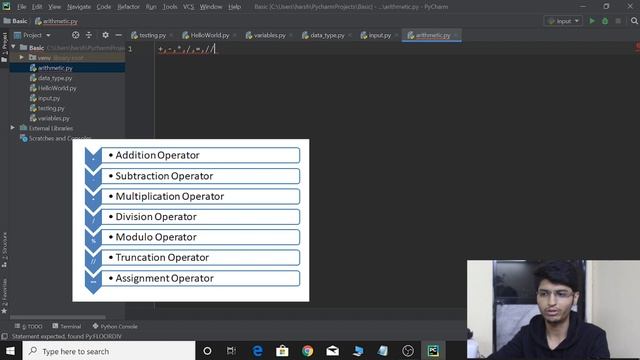Click the Basic breadcrumb folder

[x=16, y=21]
